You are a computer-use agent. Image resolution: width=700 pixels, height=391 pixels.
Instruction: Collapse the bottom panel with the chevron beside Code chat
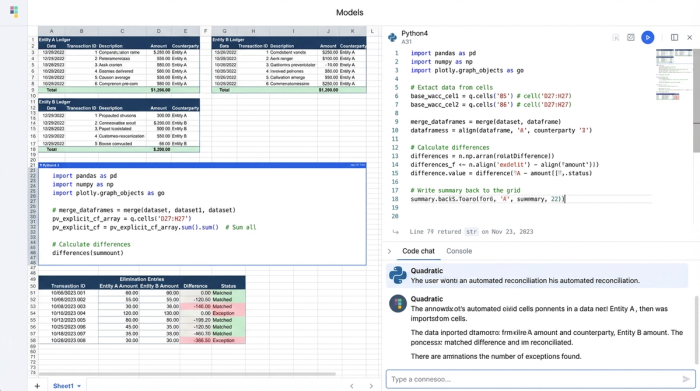(x=389, y=251)
